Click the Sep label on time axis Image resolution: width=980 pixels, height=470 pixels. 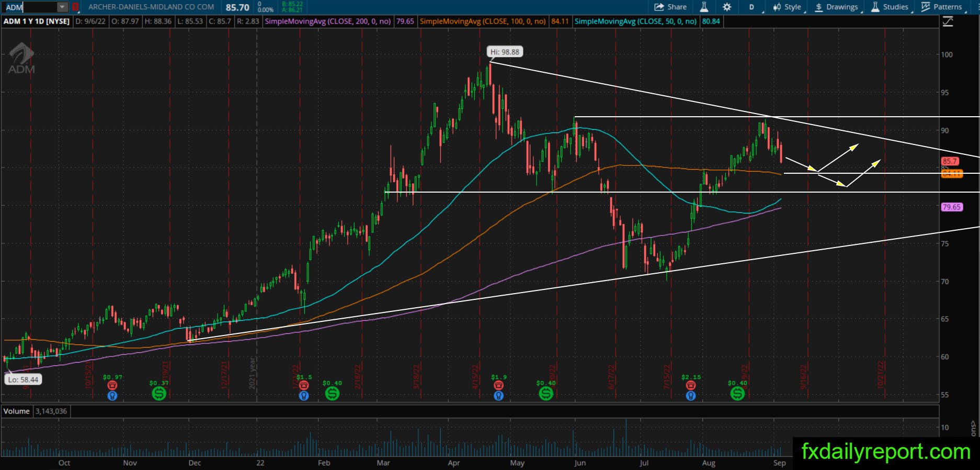[x=779, y=463]
